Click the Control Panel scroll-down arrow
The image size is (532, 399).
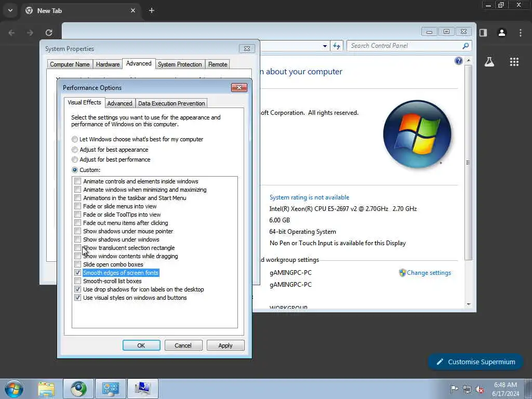469,304
